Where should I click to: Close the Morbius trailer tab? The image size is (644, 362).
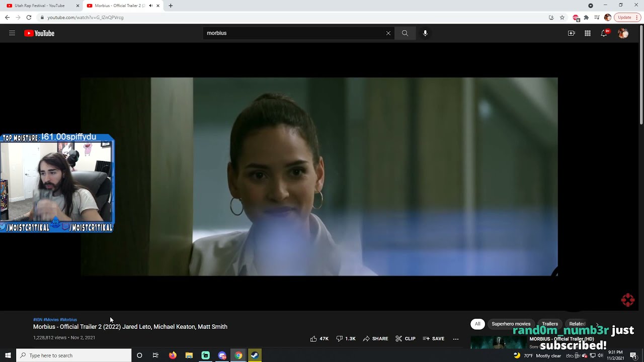coord(158,6)
